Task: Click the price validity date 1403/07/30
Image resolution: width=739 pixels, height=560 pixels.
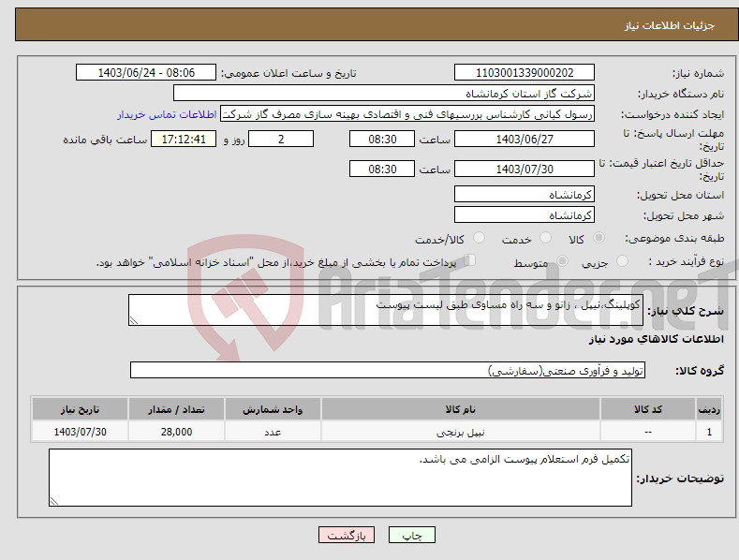Action: pyautogui.click(x=525, y=169)
